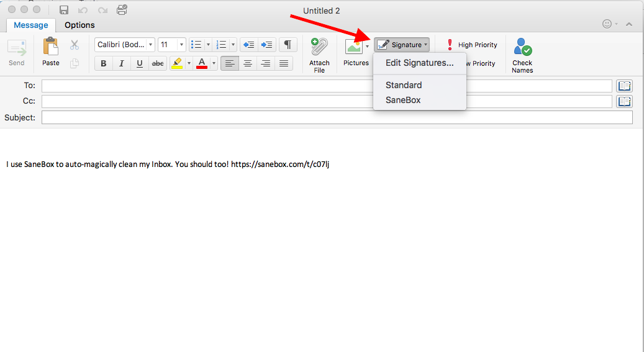Toggle bold formatting
This screenshot has height=352, width=644.
[104, 63]
